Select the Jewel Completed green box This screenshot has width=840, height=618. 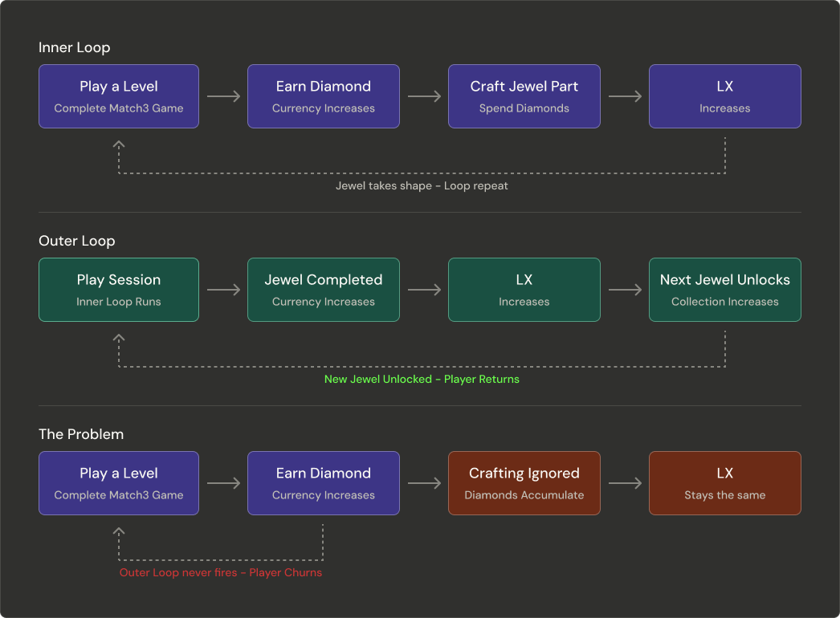(323, 290)
